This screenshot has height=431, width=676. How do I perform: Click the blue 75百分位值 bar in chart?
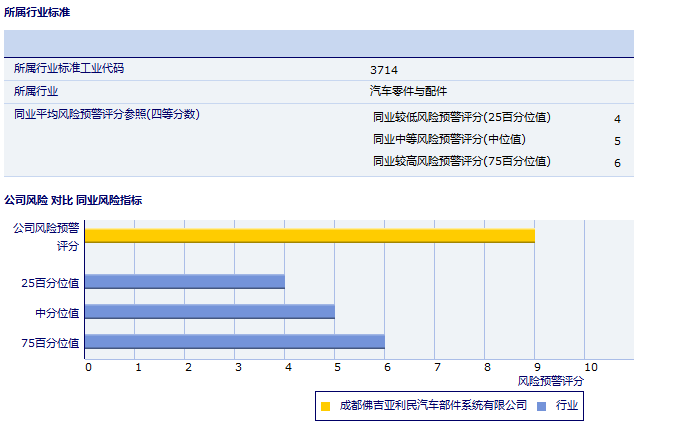[234, 342]
